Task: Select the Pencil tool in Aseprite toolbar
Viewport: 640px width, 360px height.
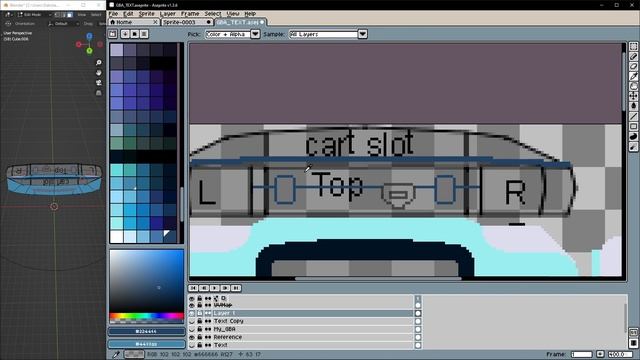Action: point(633,56)
